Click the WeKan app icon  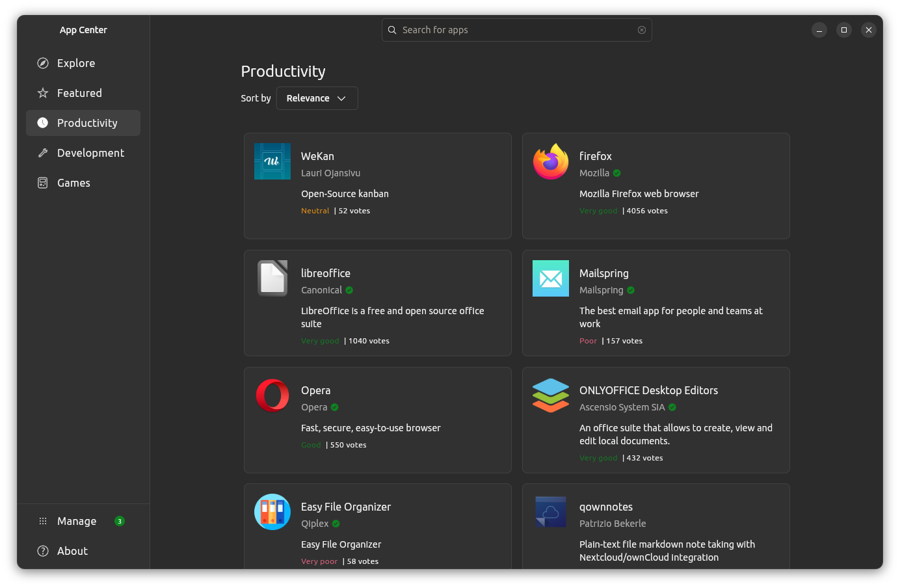tap(272, 161)
